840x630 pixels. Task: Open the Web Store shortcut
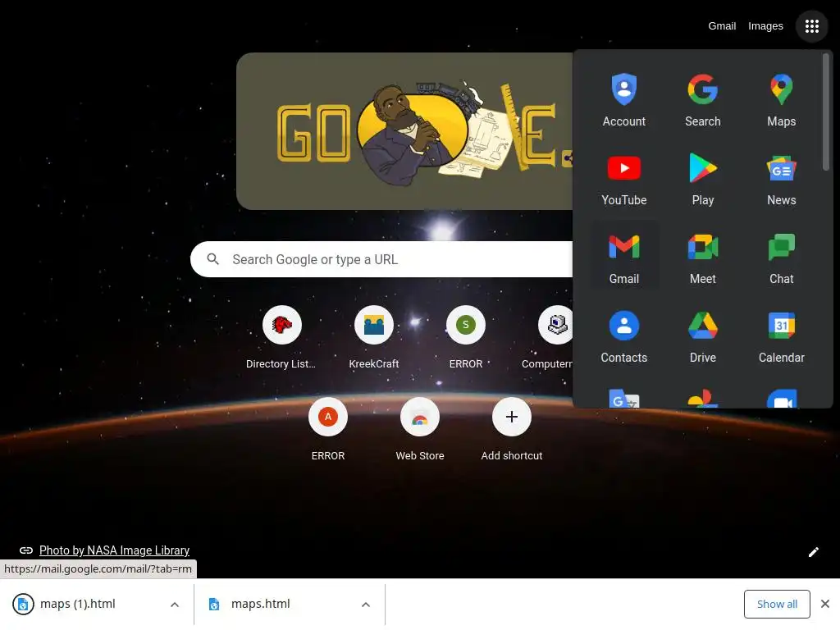point(419,430)
